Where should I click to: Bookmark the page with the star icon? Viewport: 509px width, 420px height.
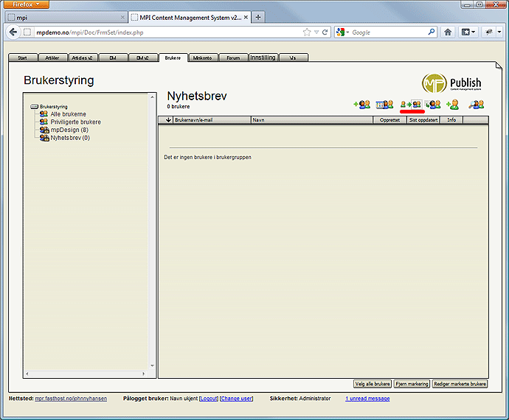click(x=307, y=32)
